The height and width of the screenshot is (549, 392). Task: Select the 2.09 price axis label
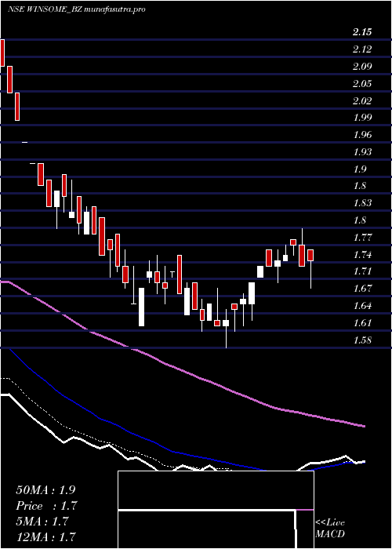362,67
